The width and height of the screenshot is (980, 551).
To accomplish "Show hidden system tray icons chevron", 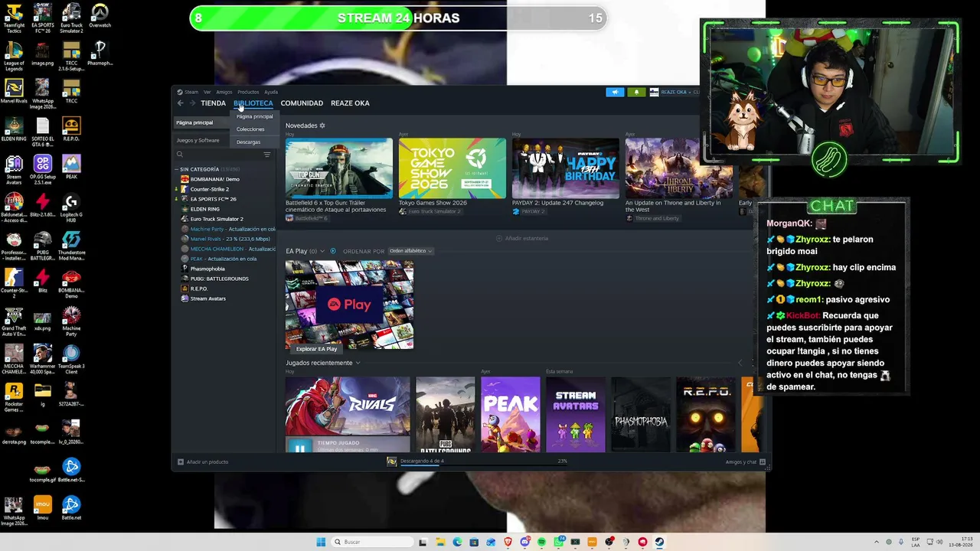I will (x=877, y=542).
